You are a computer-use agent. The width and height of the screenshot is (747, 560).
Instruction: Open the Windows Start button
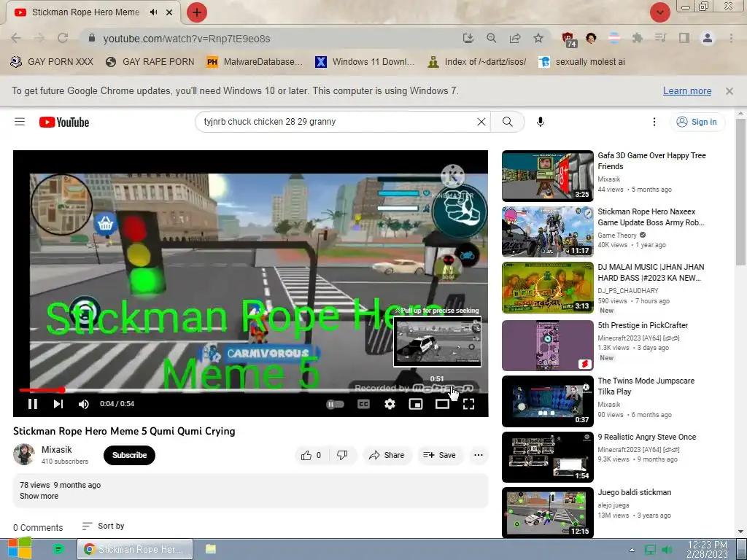(x=20, y=548)
